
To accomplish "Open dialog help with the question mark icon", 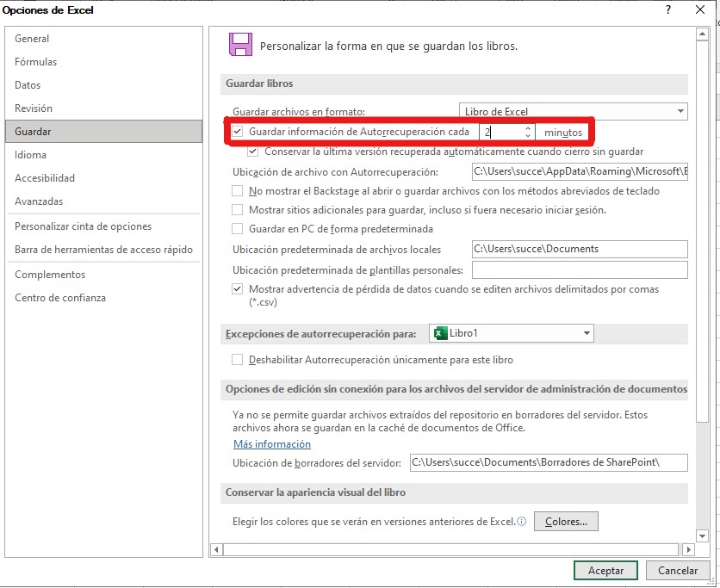I will pyautogui.click(x=668, y=10).
